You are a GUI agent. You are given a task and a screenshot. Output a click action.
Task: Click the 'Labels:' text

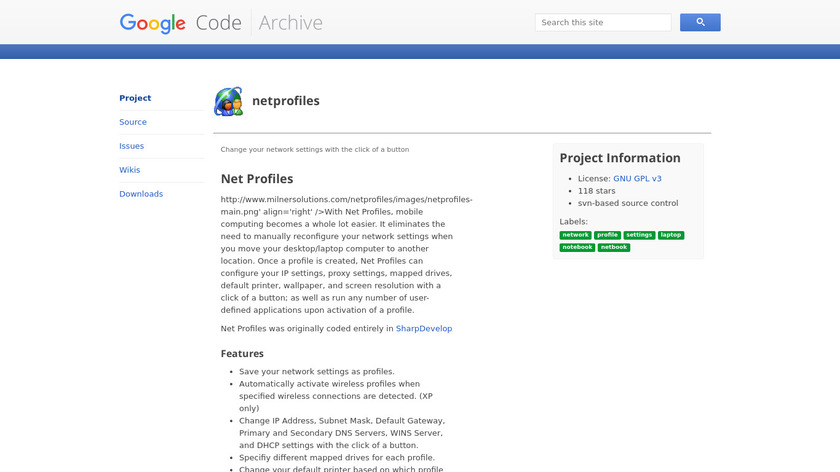(573, 221)
